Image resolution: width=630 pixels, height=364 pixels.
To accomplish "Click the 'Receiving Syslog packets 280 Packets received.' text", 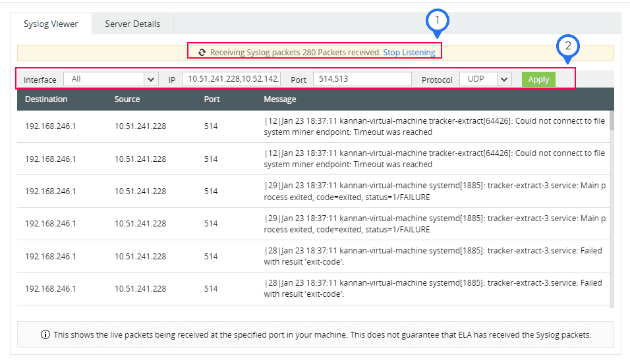I will 295,53.
